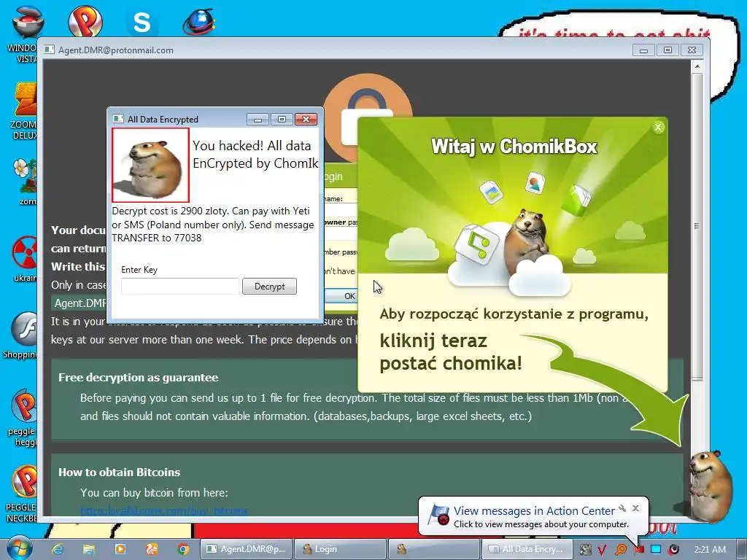Click the first gray system tray icon
Screen dimensions: 747x560
point(585,550)
